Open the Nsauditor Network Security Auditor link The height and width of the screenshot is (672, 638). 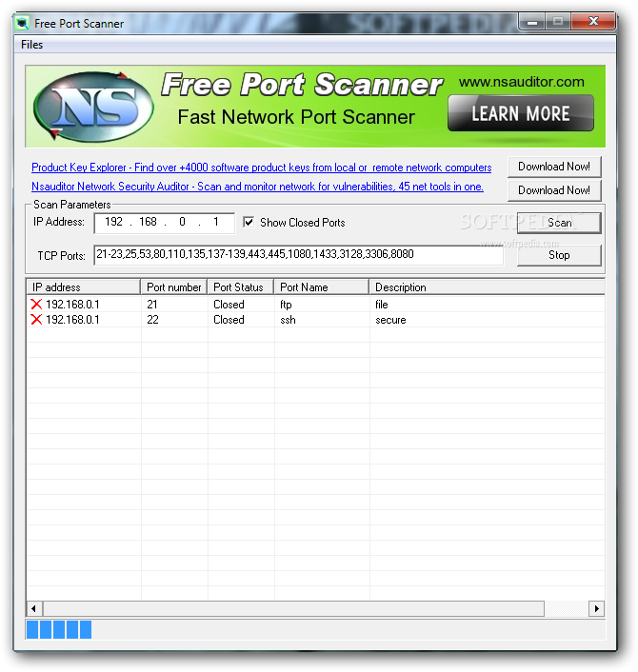(258, 187)
